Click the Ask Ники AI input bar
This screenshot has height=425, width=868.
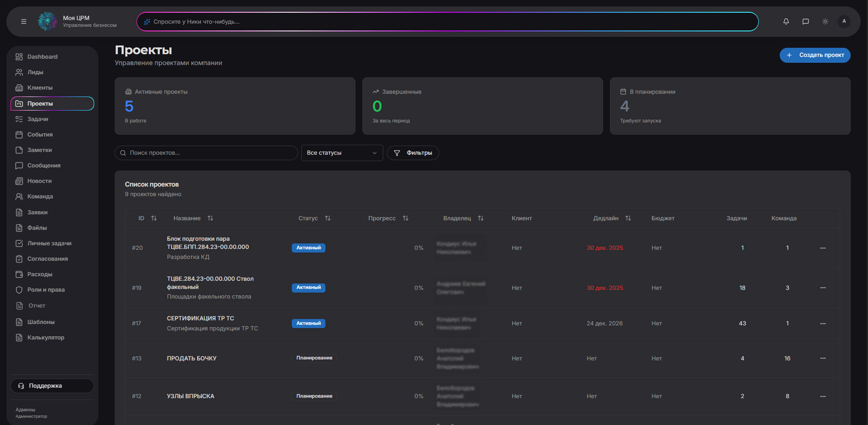coord(447,21)
